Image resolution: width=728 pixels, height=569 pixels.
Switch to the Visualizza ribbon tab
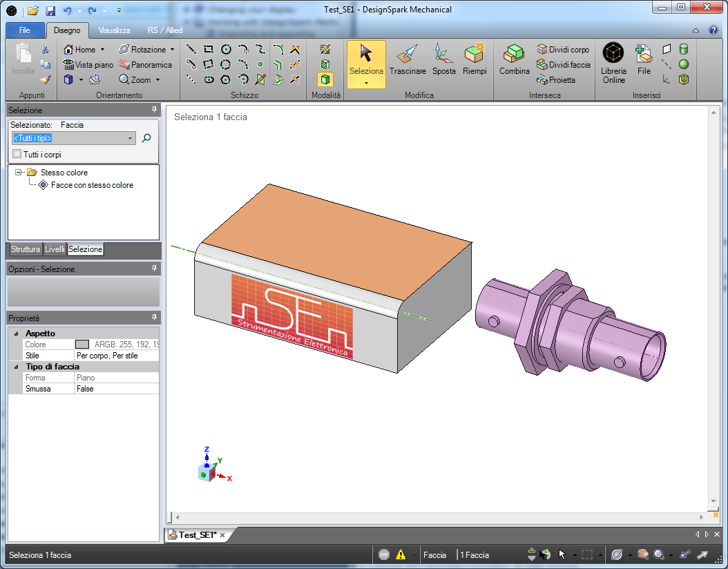[114, 30]
